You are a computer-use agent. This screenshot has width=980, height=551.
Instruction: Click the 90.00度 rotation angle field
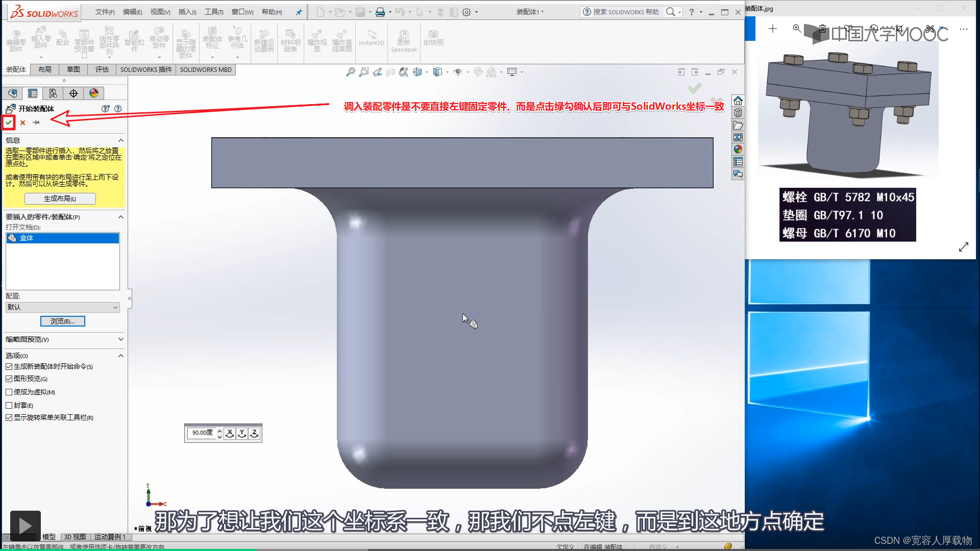[202, 433]
